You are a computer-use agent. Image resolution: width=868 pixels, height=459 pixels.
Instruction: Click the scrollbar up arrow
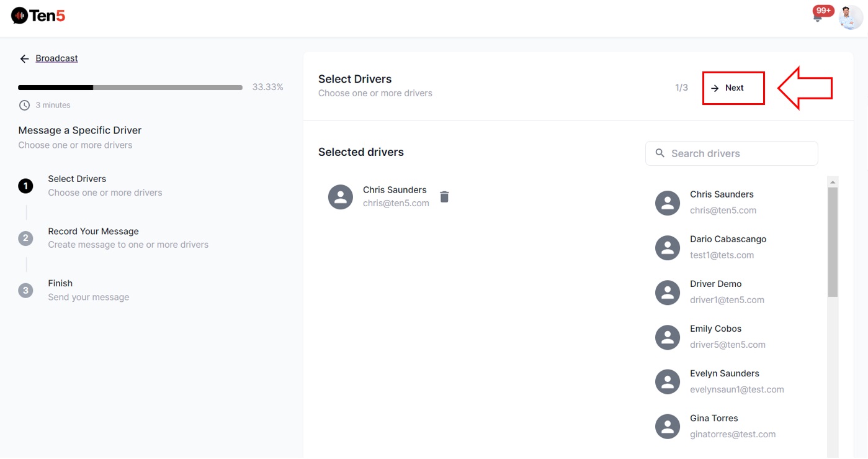point(833,181)
